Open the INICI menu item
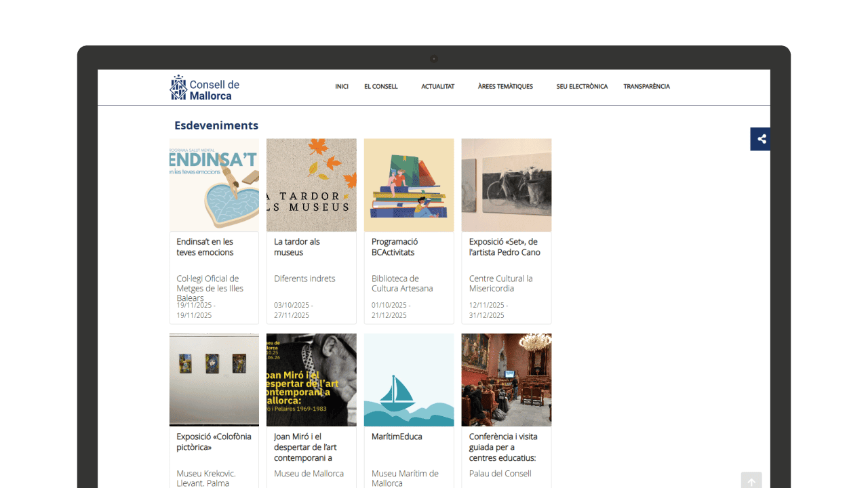Viewport: 868px width, 488px height. point(342,87)
